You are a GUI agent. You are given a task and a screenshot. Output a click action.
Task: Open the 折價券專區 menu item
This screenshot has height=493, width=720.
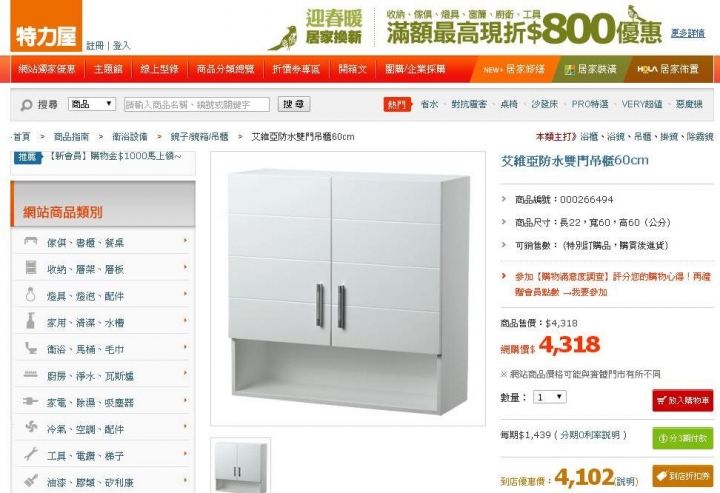coord(296,69)
